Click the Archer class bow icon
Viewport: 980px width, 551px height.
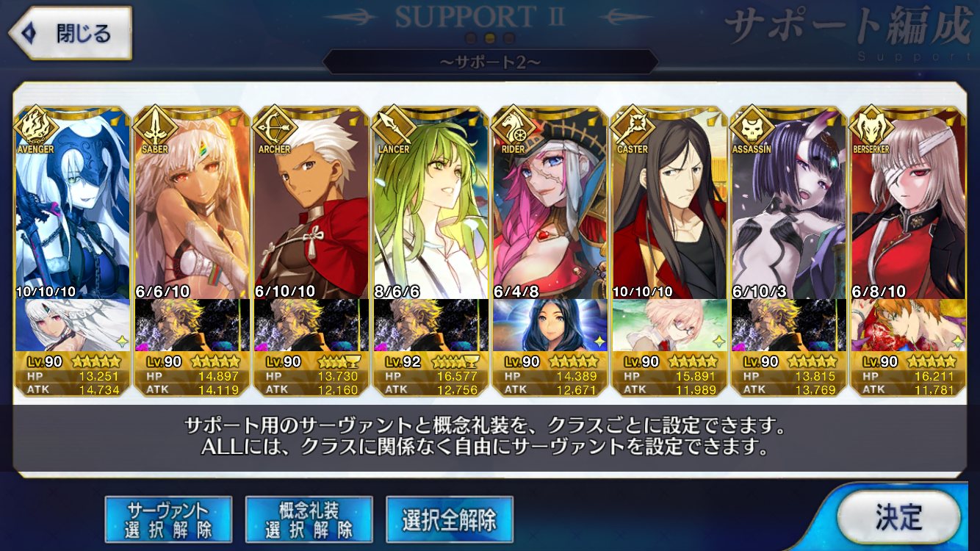pyautogui.click(x=273, y=126)
